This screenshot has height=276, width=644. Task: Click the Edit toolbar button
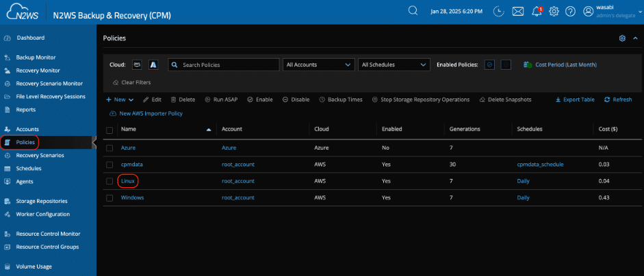[x=152, y=100]
